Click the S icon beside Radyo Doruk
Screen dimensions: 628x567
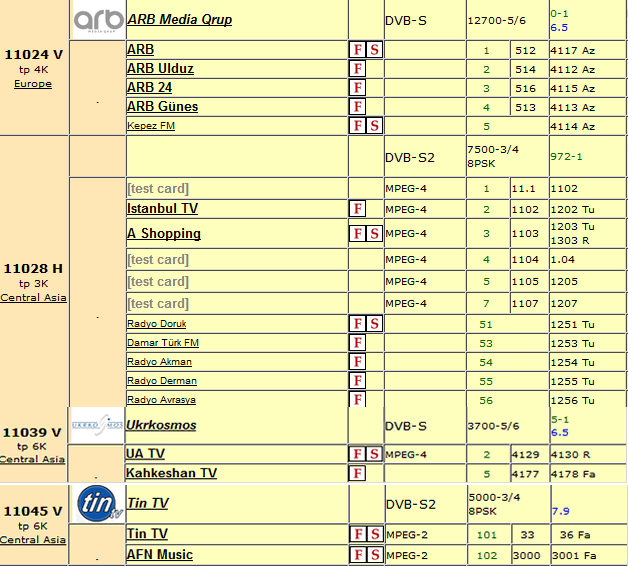click(374, 324)
